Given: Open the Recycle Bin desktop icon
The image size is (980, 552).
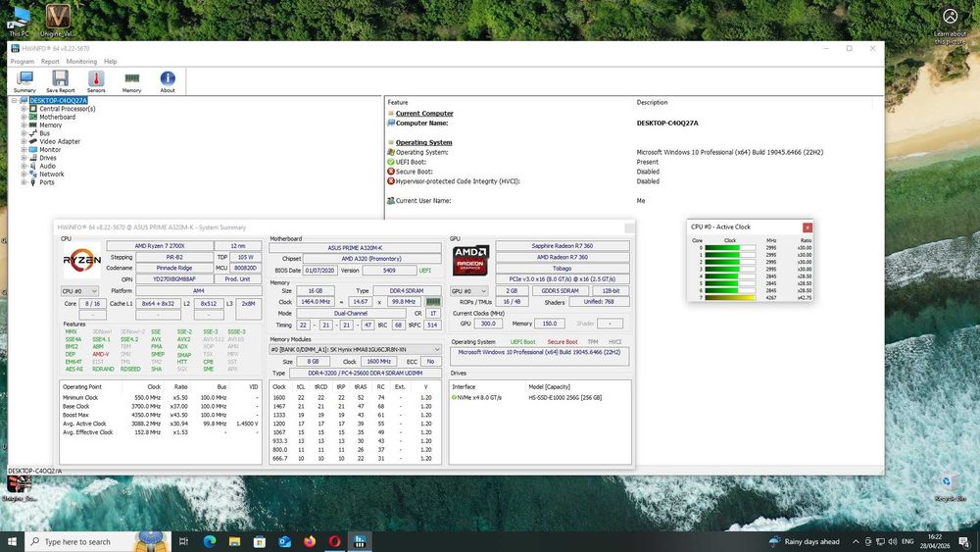Looking at the screenshot, I should [x=950, y=487].
